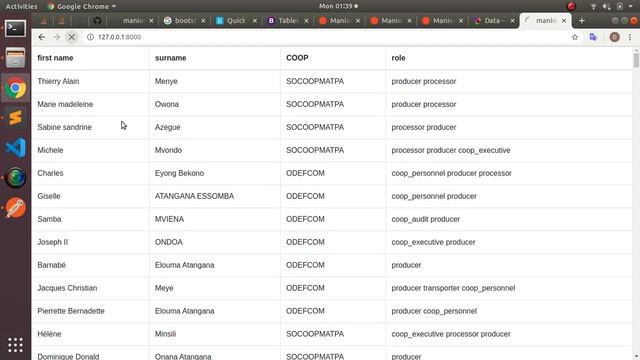Image resolution: width=640 pixels, height=360 pixels.
Task: Open the Google Chrome app menu
Action: point(82,6)
